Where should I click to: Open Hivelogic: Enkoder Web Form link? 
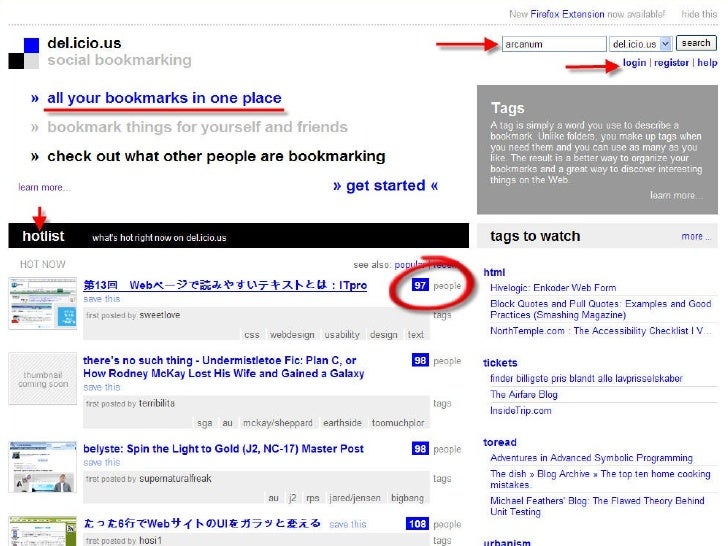coord(553,288)
